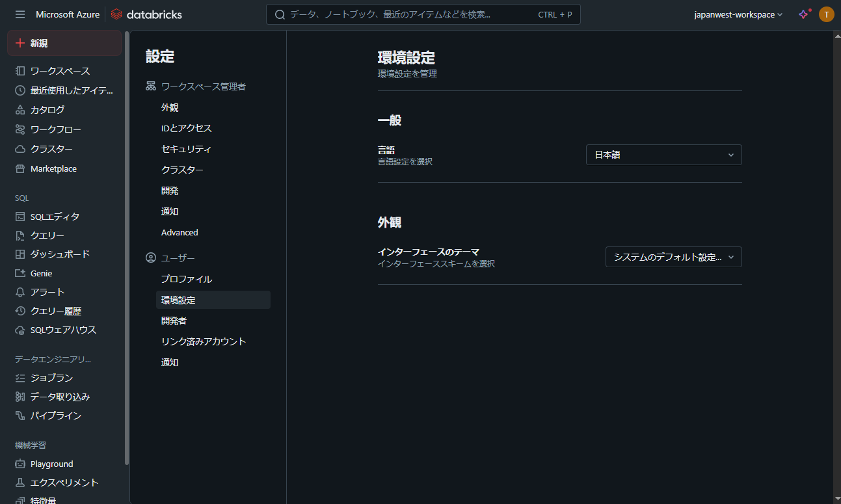Open リンク済みアカウント settings
This screenshot has width=841, height=504.
pos(204,341)
